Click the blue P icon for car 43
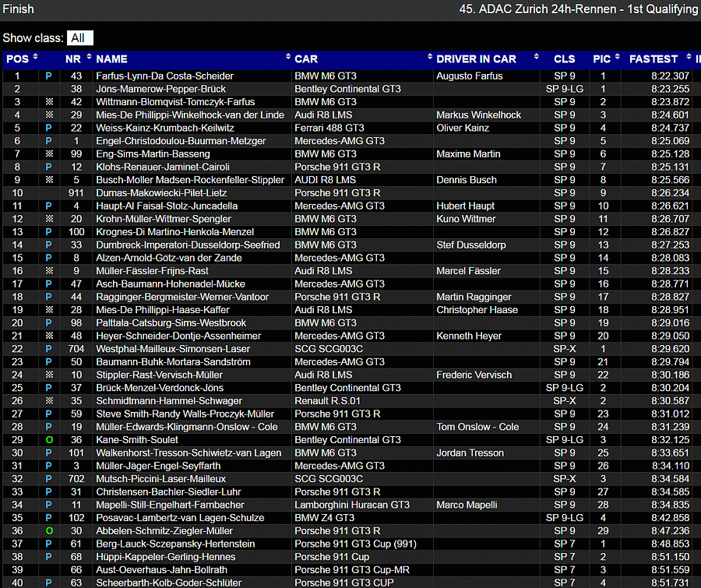 tap(49, 76)
